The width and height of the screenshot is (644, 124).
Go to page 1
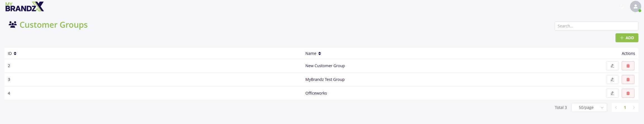coord(625,107)
